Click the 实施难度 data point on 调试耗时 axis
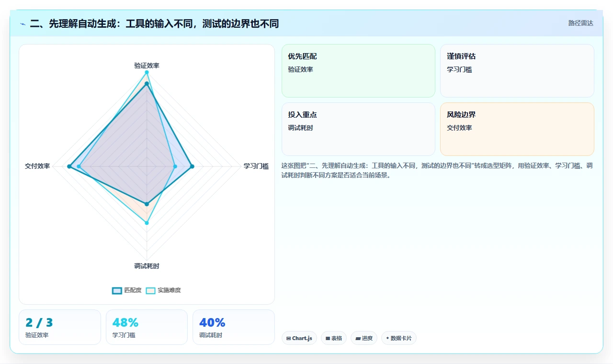This screenshot has height=364, width=613. coord(147,223)
